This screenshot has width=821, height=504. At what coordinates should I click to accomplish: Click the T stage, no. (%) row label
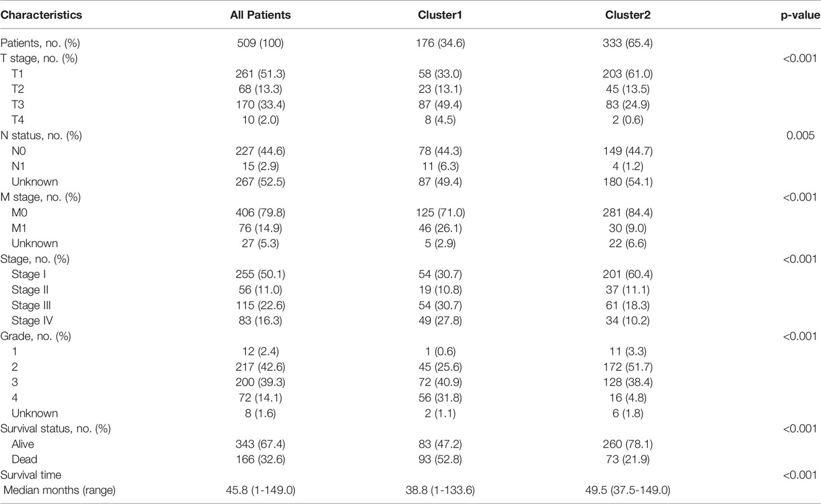pyautogui.click(x=39, y=58)
